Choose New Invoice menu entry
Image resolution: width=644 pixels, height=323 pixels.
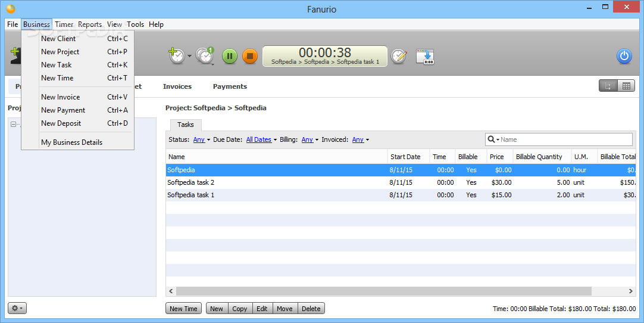click(77, 97)
